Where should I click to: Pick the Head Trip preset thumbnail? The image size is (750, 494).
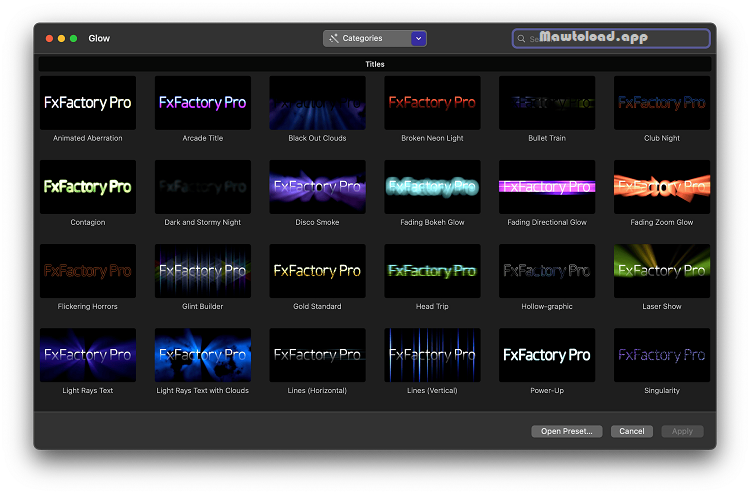click(432, 271)
